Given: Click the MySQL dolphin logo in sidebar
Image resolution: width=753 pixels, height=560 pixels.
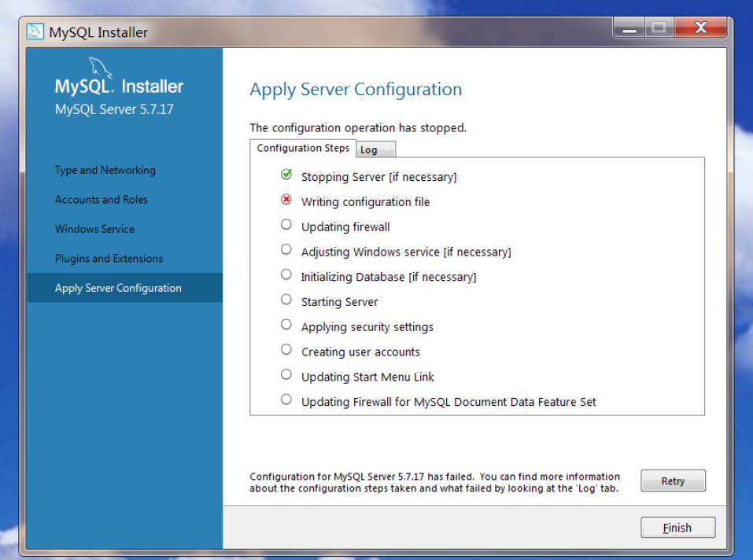Looking at the screenshot, I should (101, 67).
